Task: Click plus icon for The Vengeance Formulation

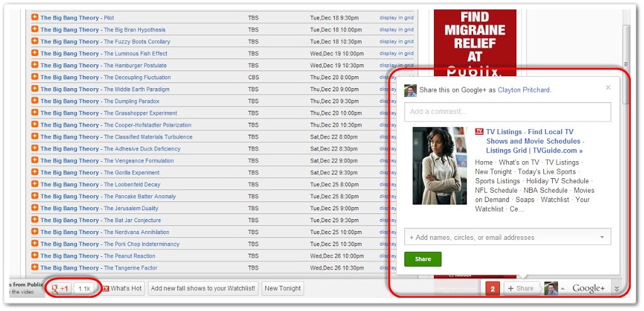Action: pos(35,161)
